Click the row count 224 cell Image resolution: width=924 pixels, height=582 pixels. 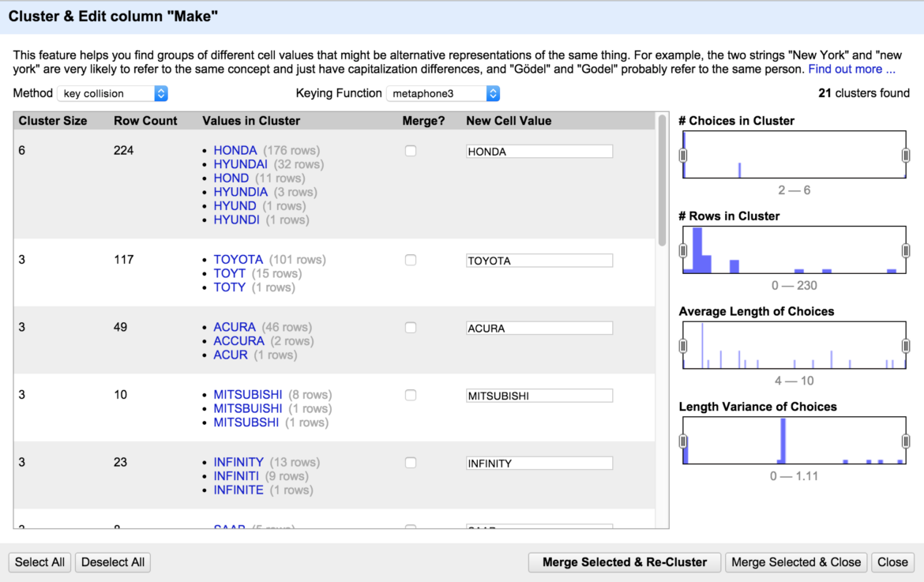[x=124, y=150]
